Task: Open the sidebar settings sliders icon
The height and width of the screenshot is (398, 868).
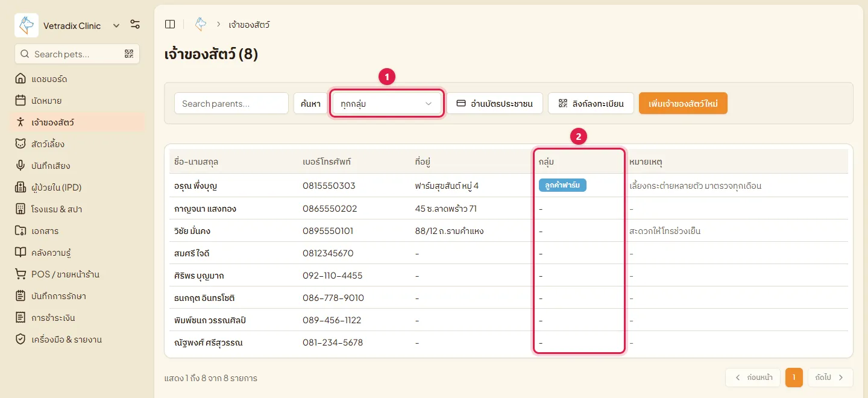Action: click(135, 25)
